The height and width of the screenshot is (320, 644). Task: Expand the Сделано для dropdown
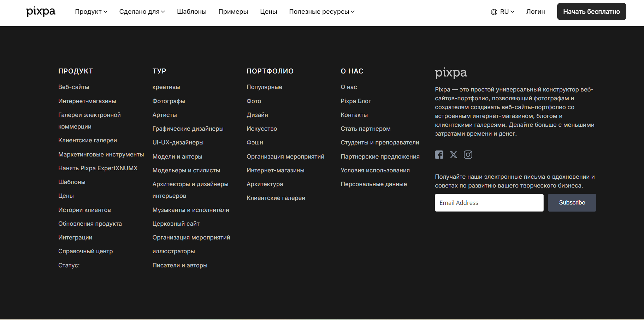(x=142, y=12)
